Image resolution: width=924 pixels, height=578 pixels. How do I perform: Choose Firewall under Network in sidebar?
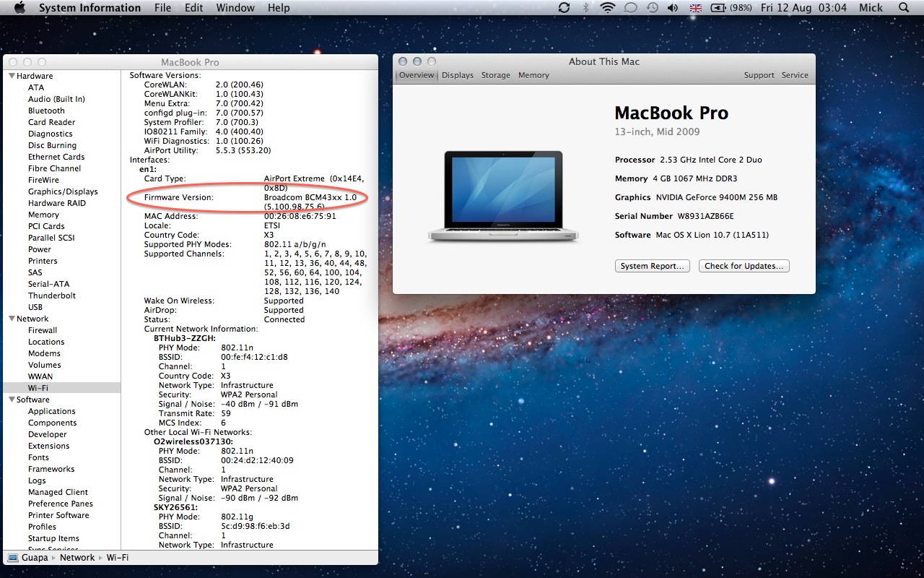43,330
